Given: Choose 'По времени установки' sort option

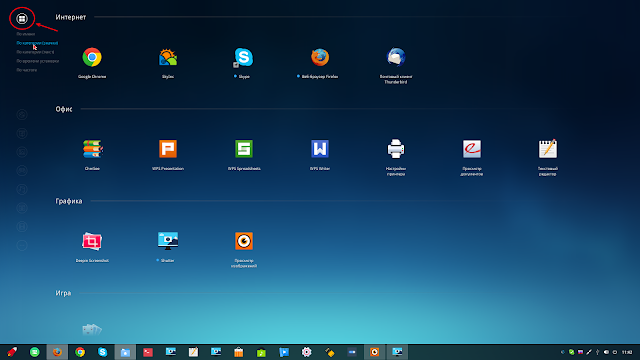Looking at the screenshot, I should tap(38, 61).
